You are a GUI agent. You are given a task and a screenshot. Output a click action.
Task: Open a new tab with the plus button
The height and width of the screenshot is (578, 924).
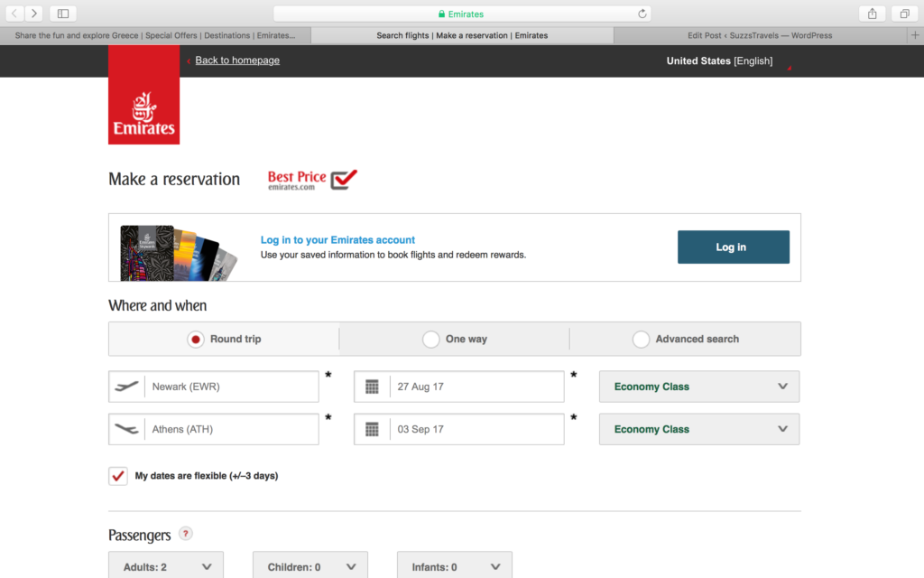pos(915,35)
